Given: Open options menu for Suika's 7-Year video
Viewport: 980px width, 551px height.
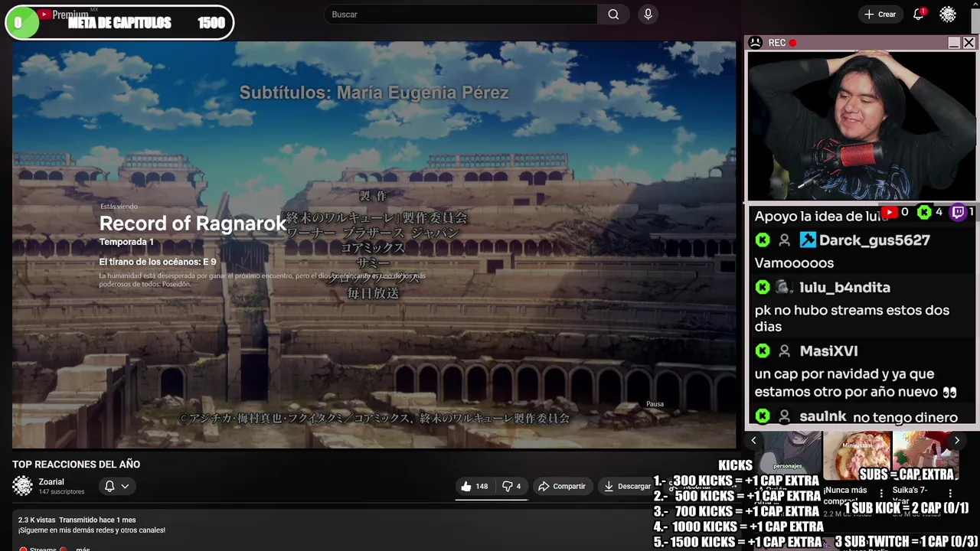Looking at the screenshot, I should (950, 494).
